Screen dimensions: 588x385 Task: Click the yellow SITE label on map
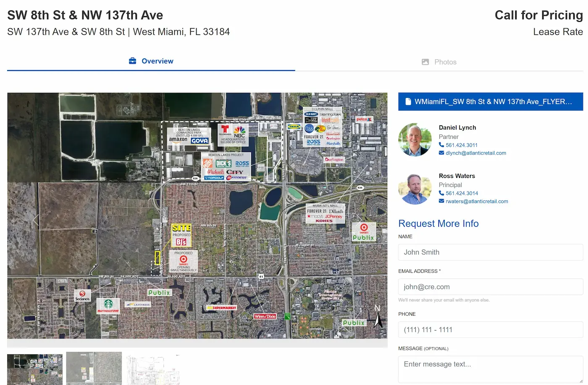coord(181,228)
